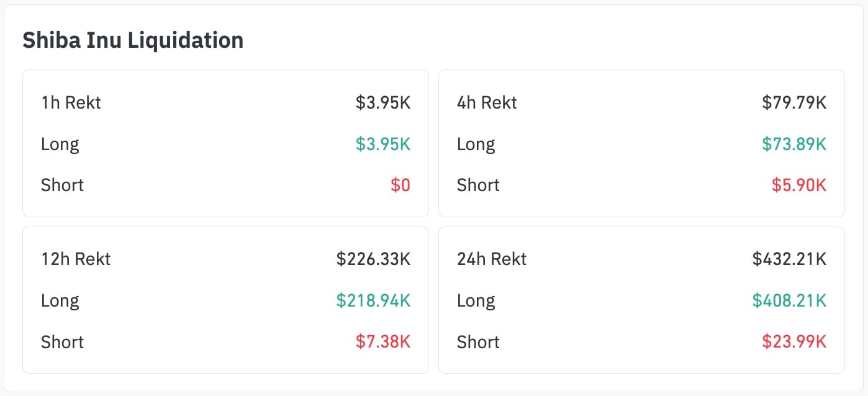The image size is (868, 396).
Task: Click the 12h Short value $7.38K
Action: pos(382,342)
